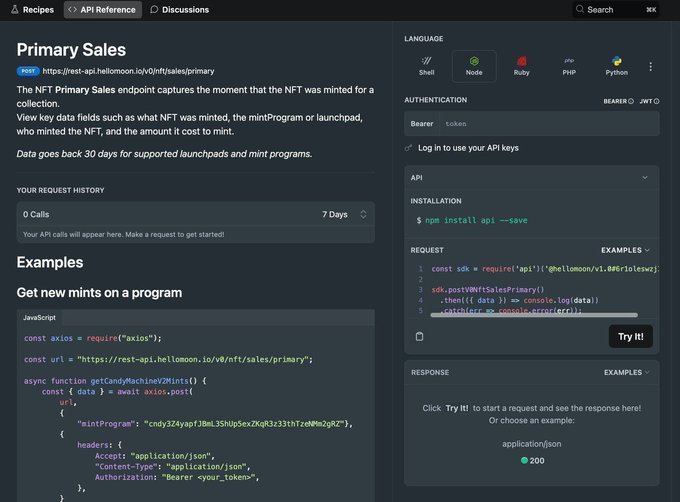Viewport: 680px width, 502px height.
Task: Select the JavaScript code tab
Action: (x=39, y=317)
